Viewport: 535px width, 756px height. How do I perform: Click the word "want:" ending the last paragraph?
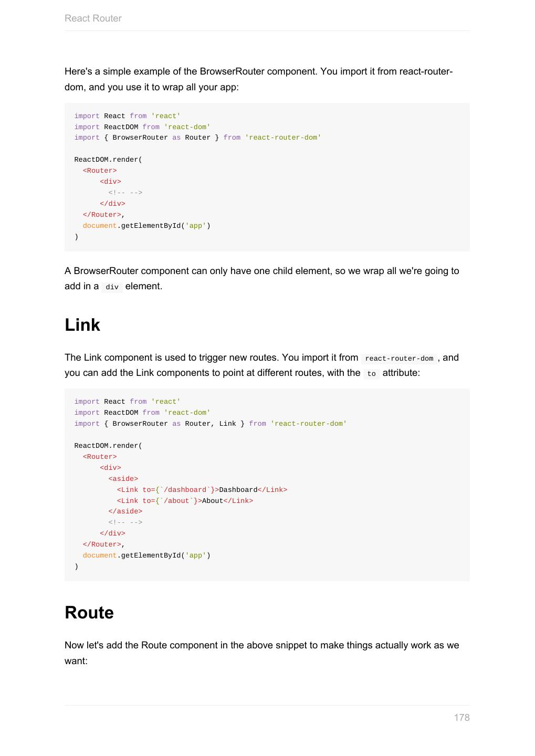76,661
